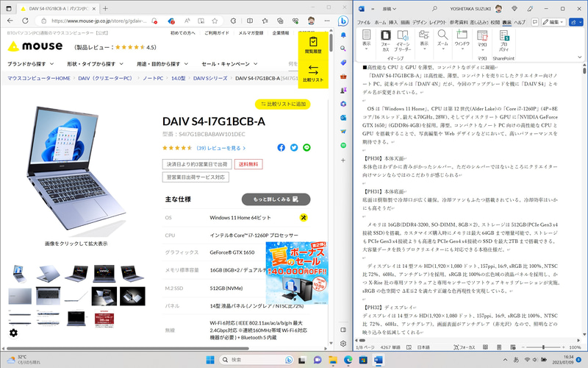Open SharePoint Properties in Word ribbon

coord(503,40)
